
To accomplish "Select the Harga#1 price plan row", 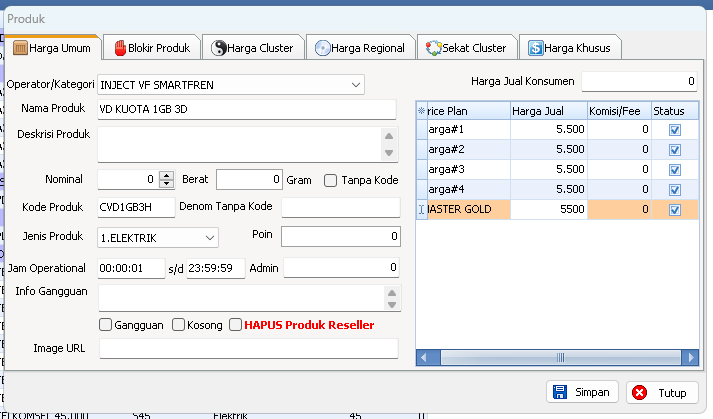I will click(469, 130).
